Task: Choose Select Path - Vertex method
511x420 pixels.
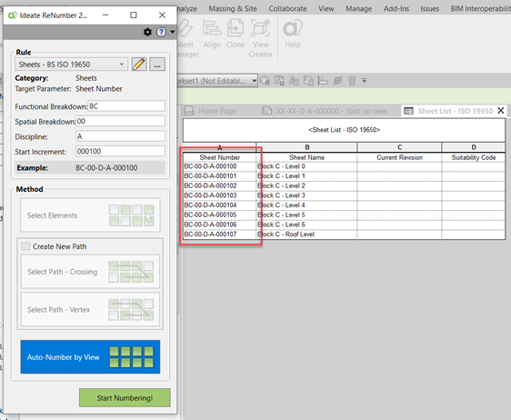Action: click(x=90, y=309)
